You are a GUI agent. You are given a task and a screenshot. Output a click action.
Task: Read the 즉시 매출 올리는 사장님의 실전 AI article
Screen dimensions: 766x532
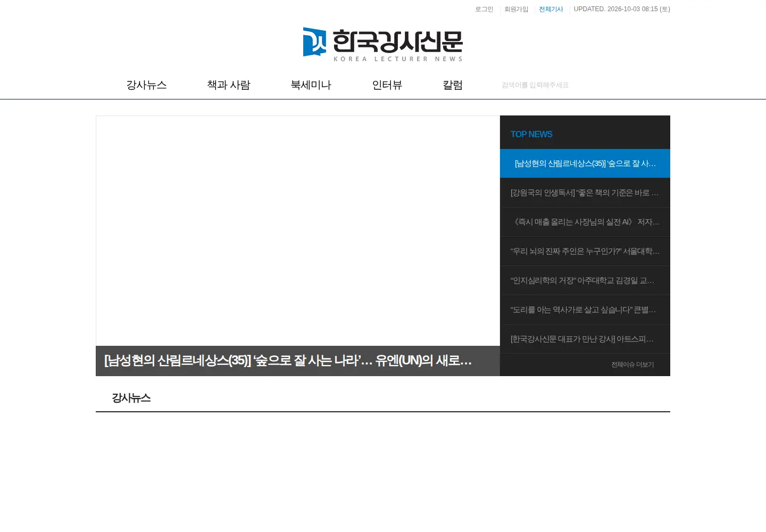pos(585,222)
